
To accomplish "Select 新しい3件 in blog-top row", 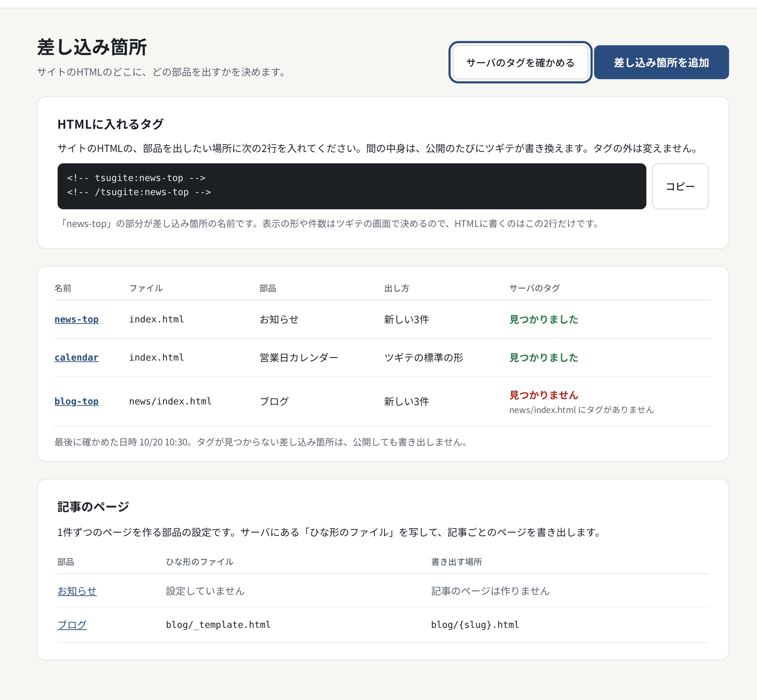I will point(406,401).
